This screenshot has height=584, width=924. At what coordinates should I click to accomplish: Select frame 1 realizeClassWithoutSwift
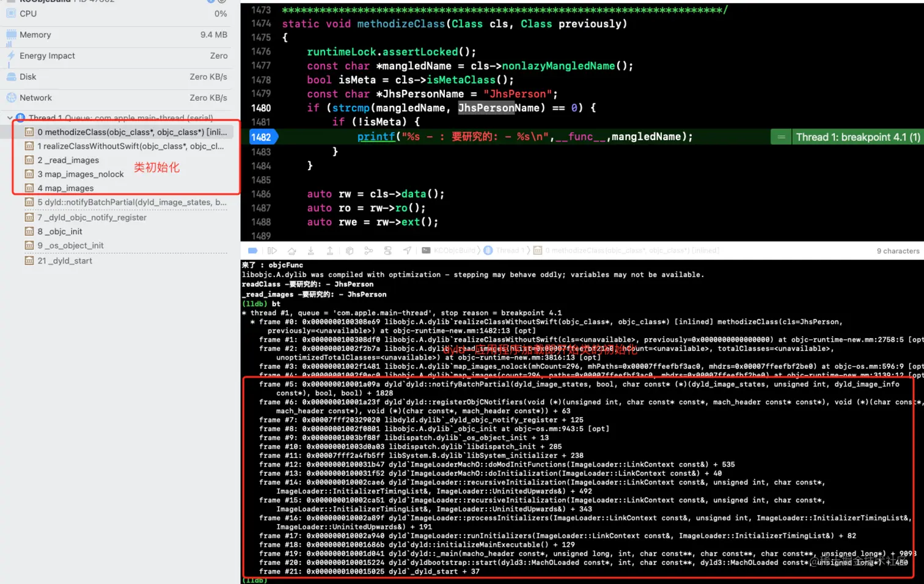point(125,146)
